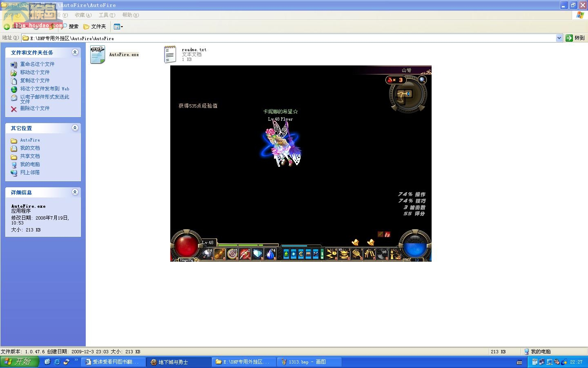Click 移动这个文件 move link
588x368 pixels.
click(x=35, y=72)
